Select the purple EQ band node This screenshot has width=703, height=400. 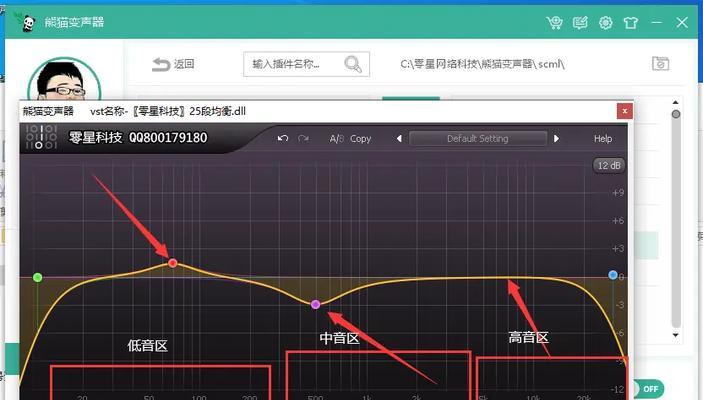click(x=316, y=304)
